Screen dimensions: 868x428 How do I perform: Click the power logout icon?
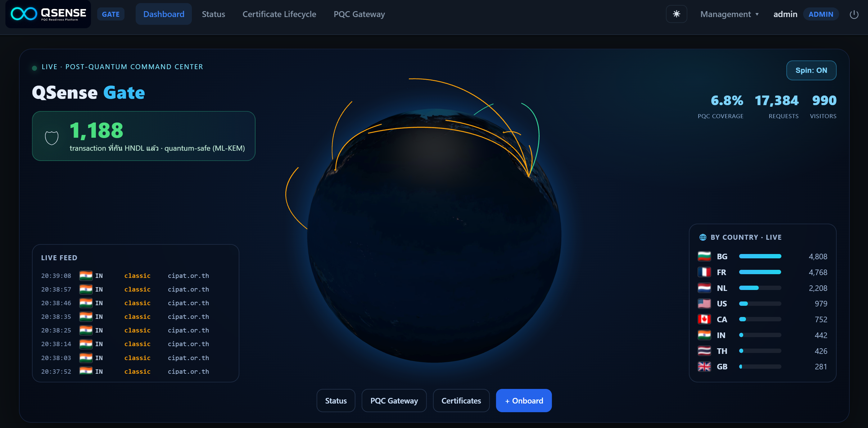(854, 14)
